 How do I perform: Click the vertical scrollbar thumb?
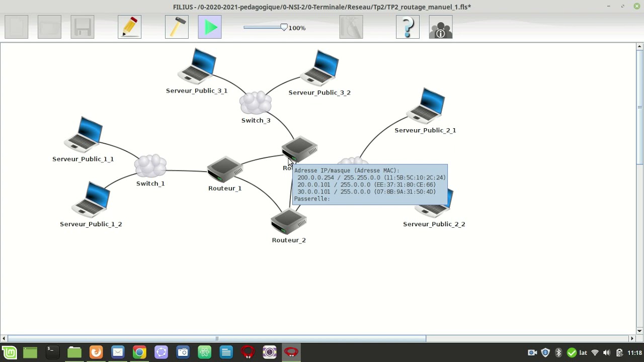coord(639,107)
